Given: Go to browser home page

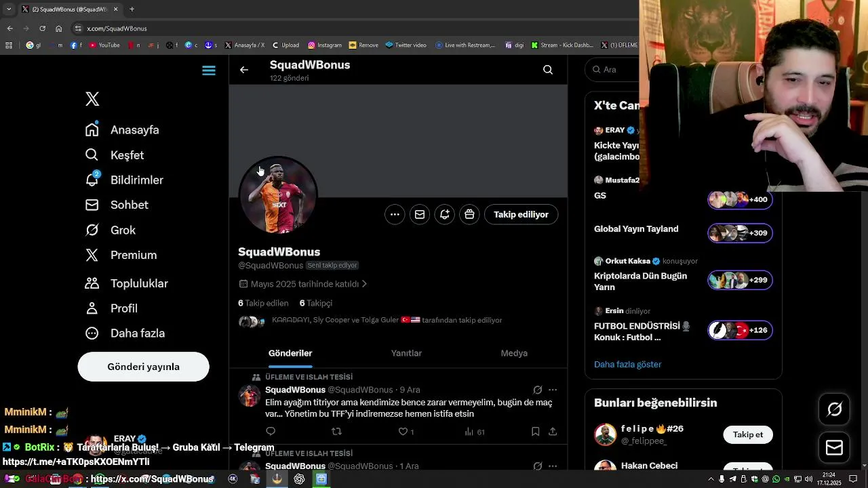Looking at the screenshot, I should tap(58, 28).
